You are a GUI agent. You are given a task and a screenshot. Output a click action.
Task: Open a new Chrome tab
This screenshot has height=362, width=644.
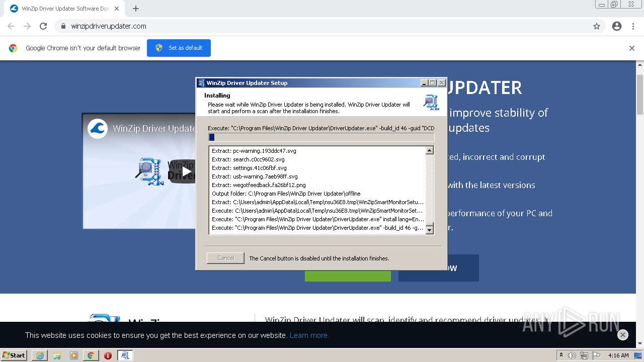coord(136,9)
